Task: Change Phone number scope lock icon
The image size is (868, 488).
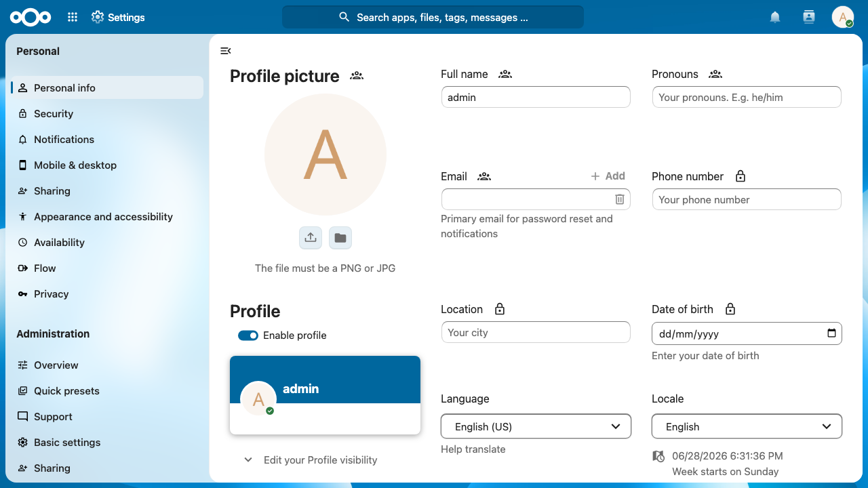Action: tap(741, 176)
